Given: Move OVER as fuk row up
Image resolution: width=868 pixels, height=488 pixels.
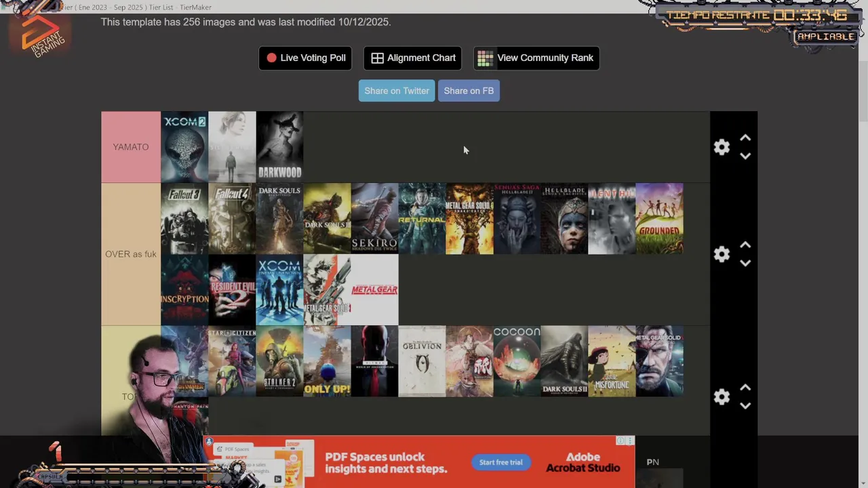Looking at the screenshot, I should tap(745, 245).
